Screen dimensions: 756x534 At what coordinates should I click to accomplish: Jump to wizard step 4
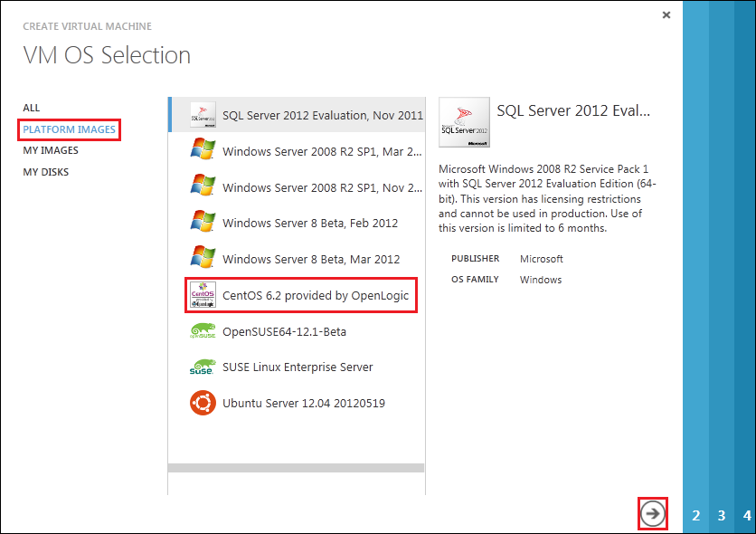pos(747,516)
